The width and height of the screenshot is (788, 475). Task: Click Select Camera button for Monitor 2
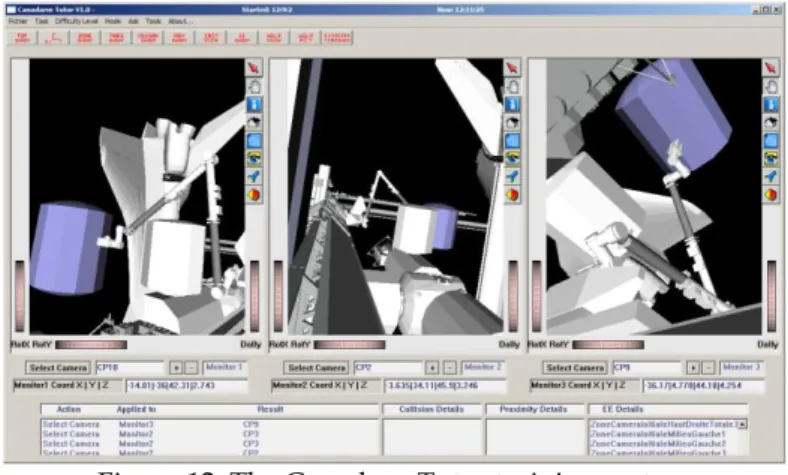317,368
